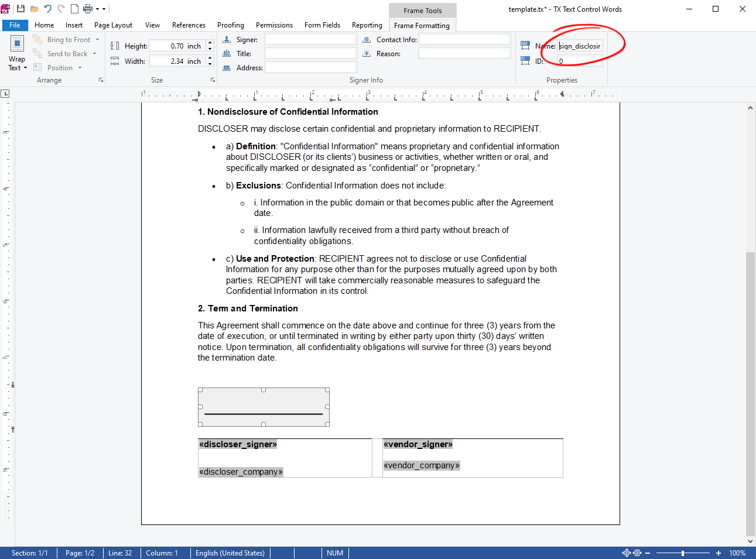
Task: Create a new document with the blank page icon
Action: coord(74,9)
